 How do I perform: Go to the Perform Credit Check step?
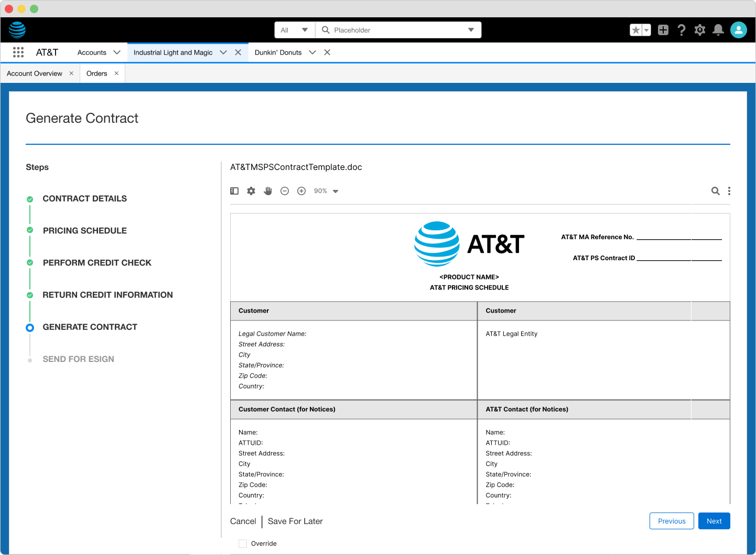click(x=97, y=263)
